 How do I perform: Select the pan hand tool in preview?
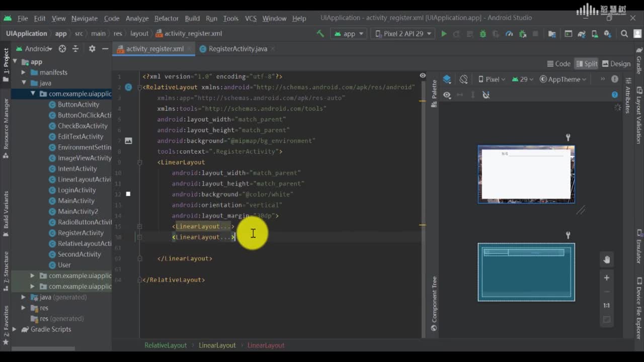coord(607,259)
